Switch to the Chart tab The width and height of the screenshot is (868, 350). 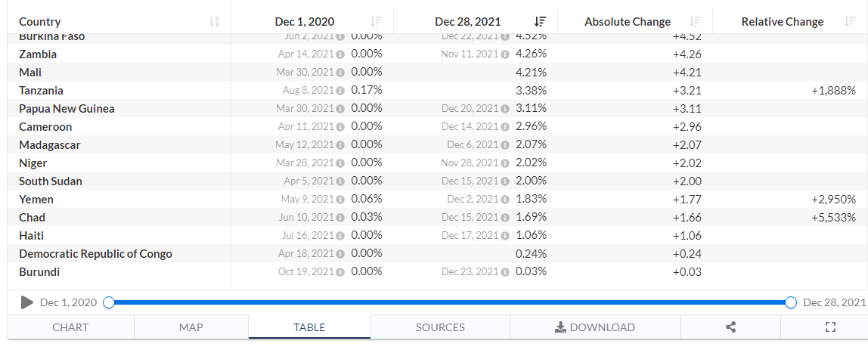70,327
